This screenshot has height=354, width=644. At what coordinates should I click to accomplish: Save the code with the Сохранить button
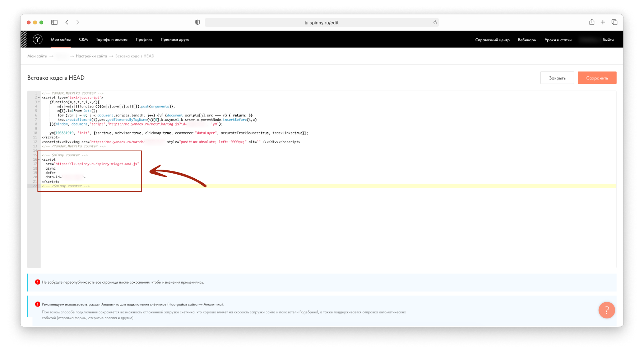pyautogui.click(x=597, y=78)
